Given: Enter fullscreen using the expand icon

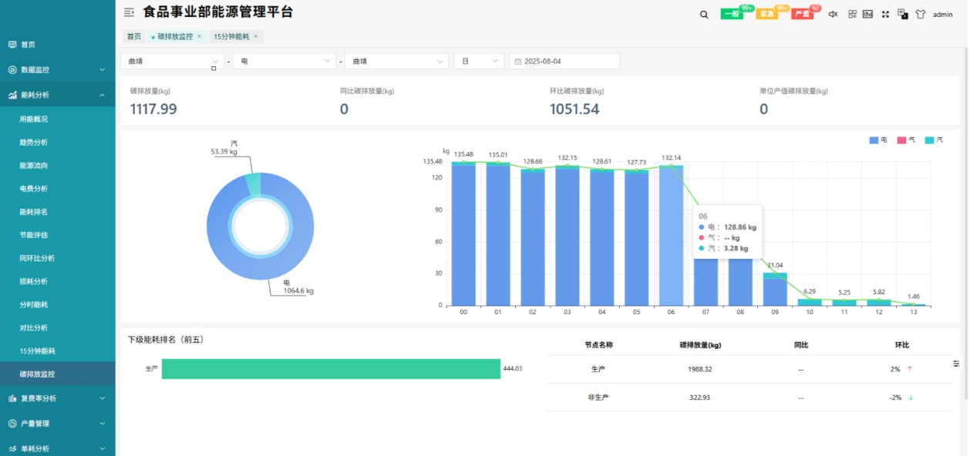Looking at the screenshot, I should click(885, 14).
